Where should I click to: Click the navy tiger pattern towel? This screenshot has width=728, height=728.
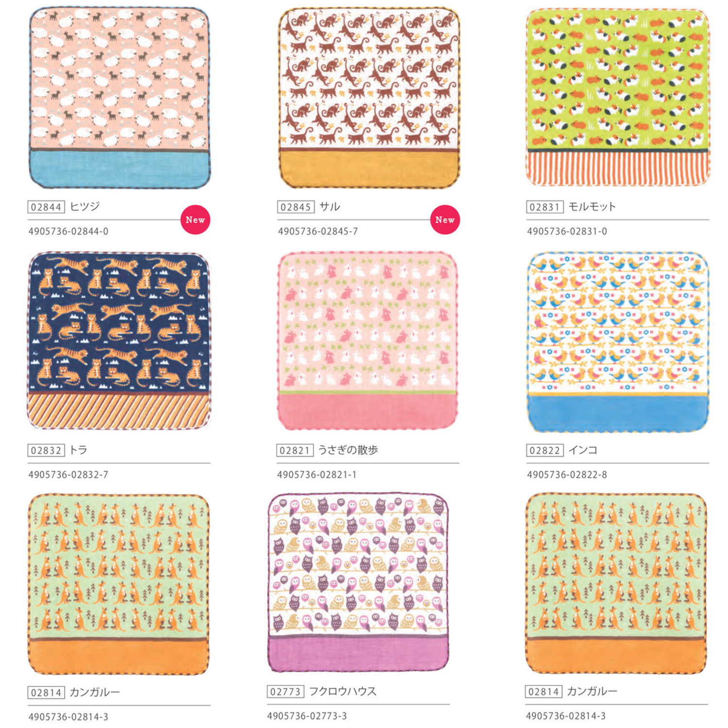click(119, 341)
